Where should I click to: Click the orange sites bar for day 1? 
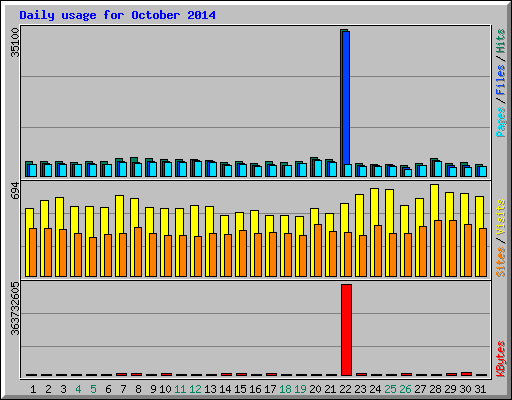click(33, 252)
